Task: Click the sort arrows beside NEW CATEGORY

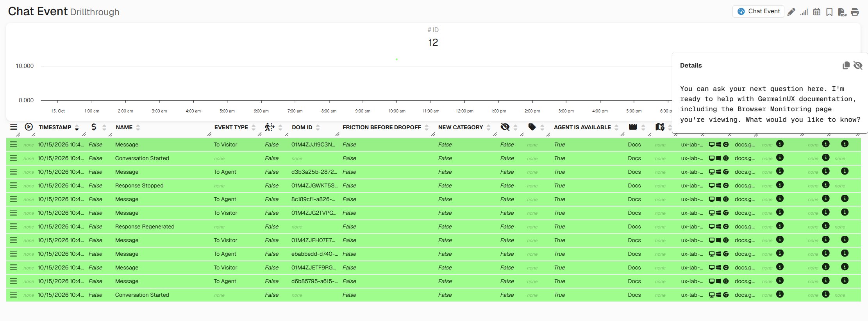Action: (489, 127)
